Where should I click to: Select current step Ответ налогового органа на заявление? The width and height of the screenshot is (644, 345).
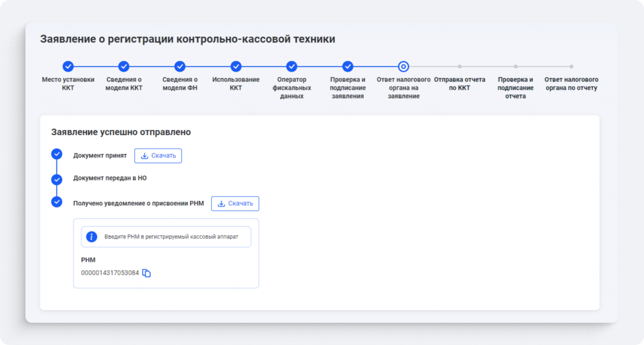click(x=403, y=66)
